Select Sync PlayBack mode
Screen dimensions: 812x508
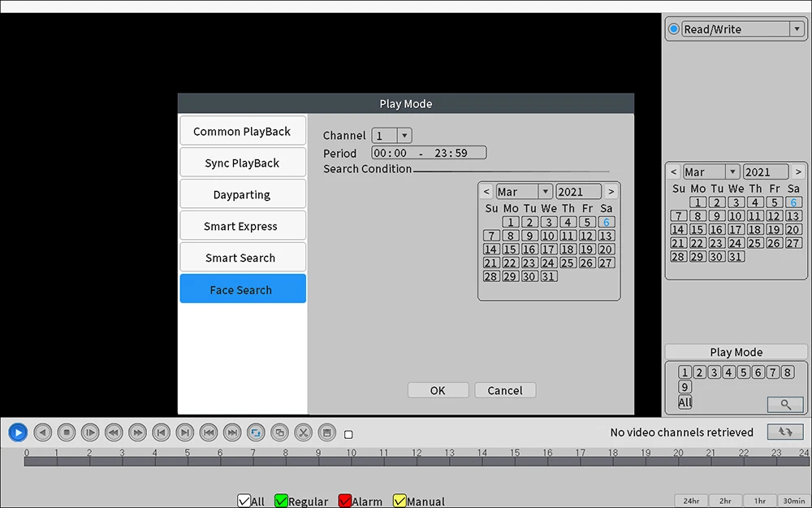point(243,163)
